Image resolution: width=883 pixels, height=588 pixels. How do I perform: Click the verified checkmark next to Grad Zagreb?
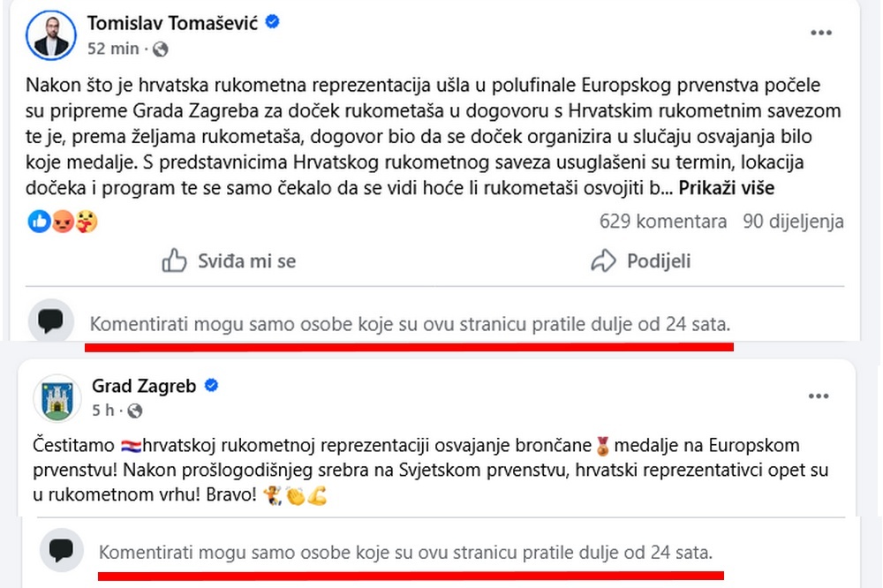coord(209,385)
